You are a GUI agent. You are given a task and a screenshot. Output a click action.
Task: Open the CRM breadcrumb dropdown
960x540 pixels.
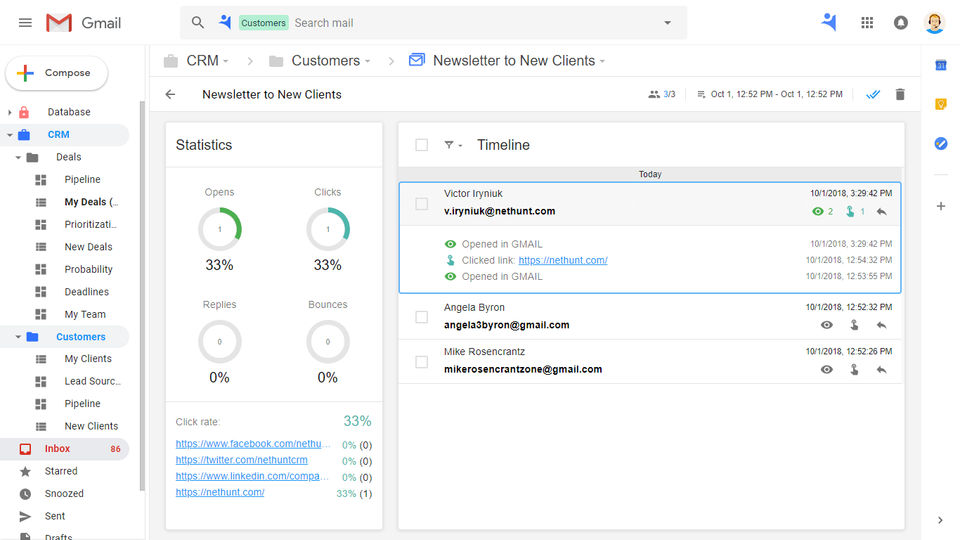click(226, 61)
